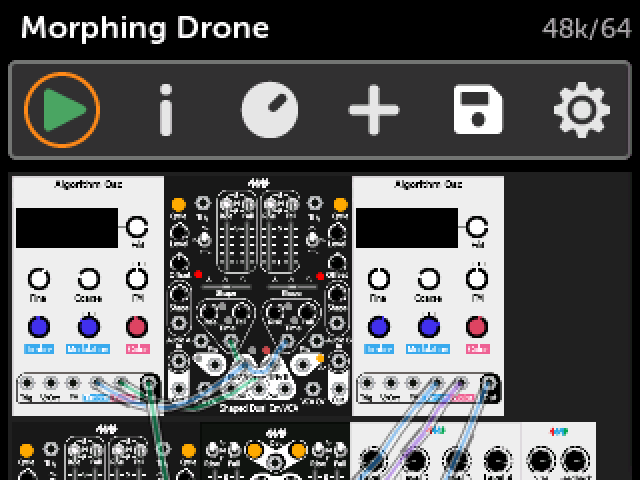Image resolution: width=640 pixels, height=480 pixels.
Task: Select the left Trig jack on Shaped Dual EnvVCA
Action: coord(202,203)
